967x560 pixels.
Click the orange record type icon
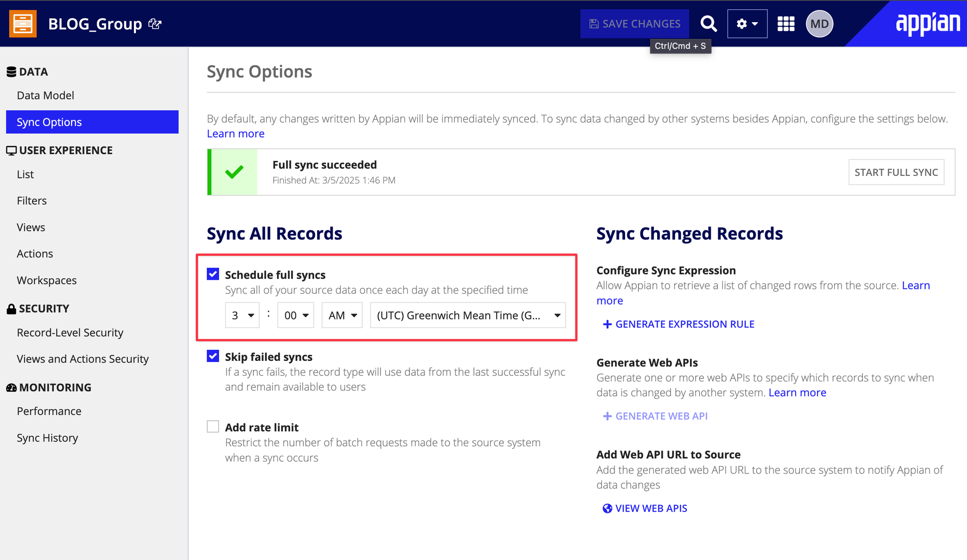click(x=23, y=24)
